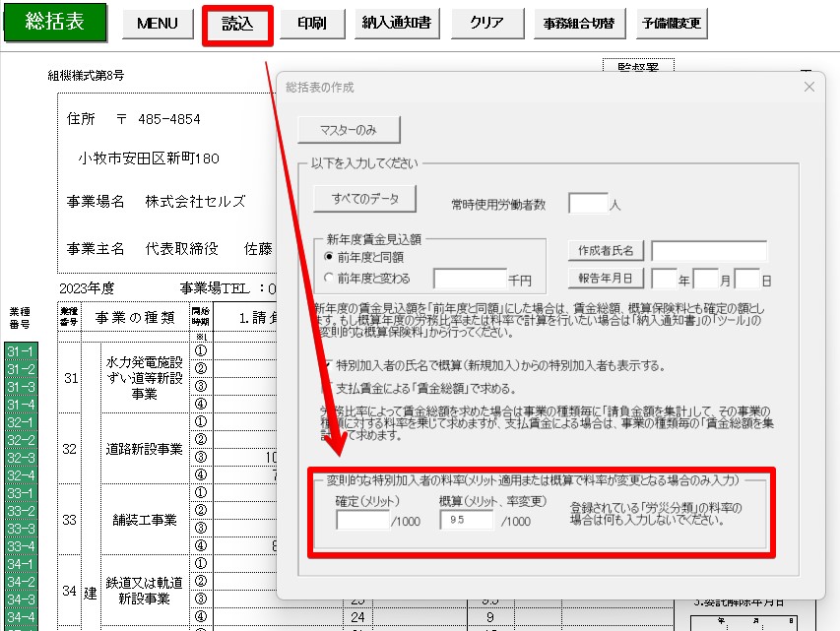
Task: Click the マスターのみ button
Action: [349, 130]
